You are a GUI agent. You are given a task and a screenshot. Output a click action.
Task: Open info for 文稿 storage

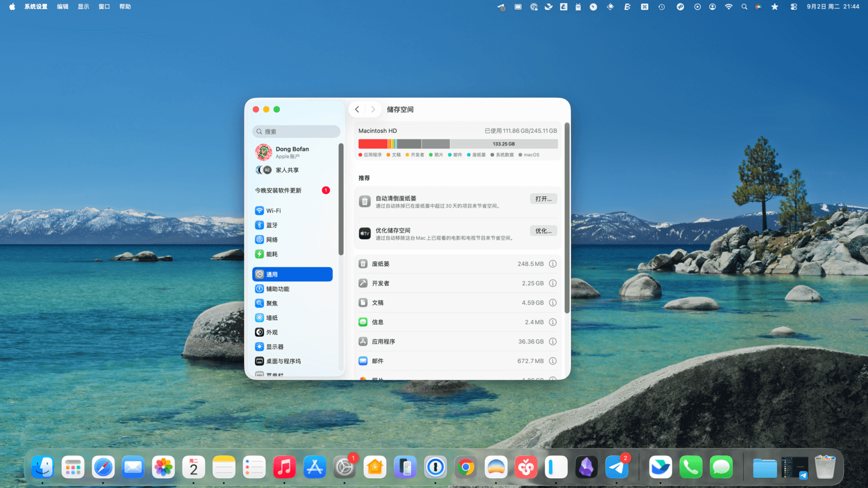(552, 303)
